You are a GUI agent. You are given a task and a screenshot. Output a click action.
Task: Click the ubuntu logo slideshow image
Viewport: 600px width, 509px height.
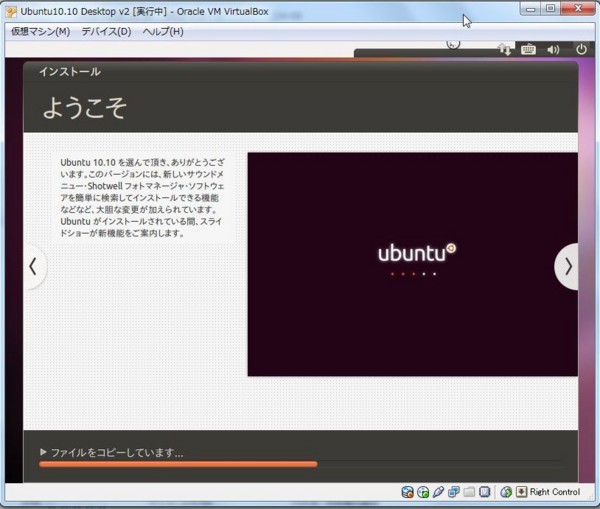coord(412,264)
